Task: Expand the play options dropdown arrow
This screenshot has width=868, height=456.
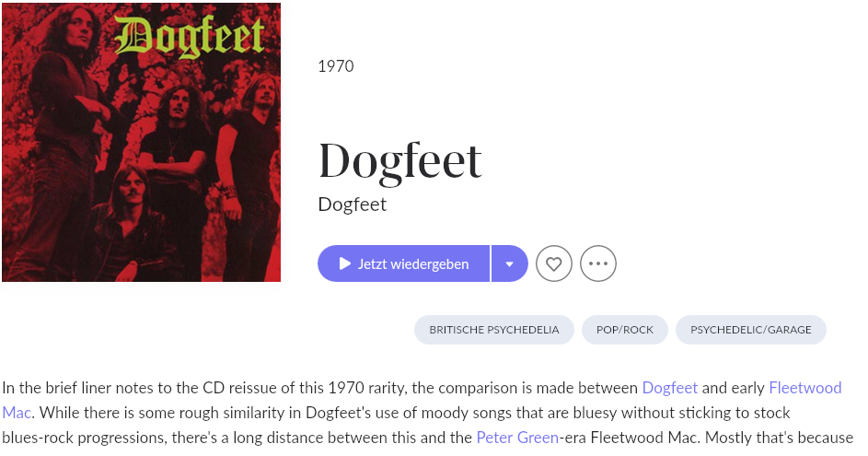Action: 509,263
